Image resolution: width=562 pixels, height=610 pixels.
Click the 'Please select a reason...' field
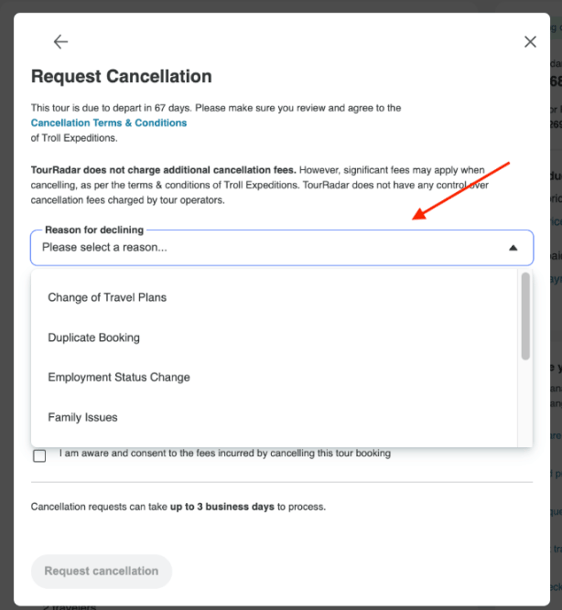(x=282, y=248)
